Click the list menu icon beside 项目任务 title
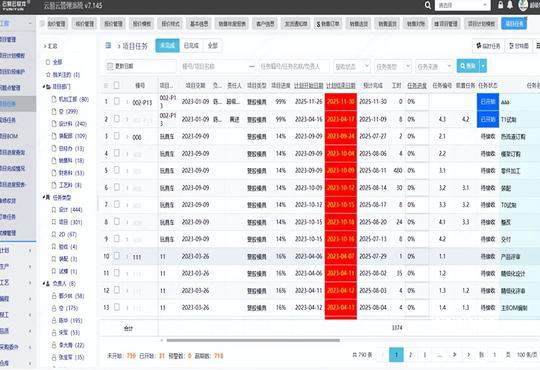The width and height of the screenshot is (540, 370). pyautogui.click(x=108, y=45)
